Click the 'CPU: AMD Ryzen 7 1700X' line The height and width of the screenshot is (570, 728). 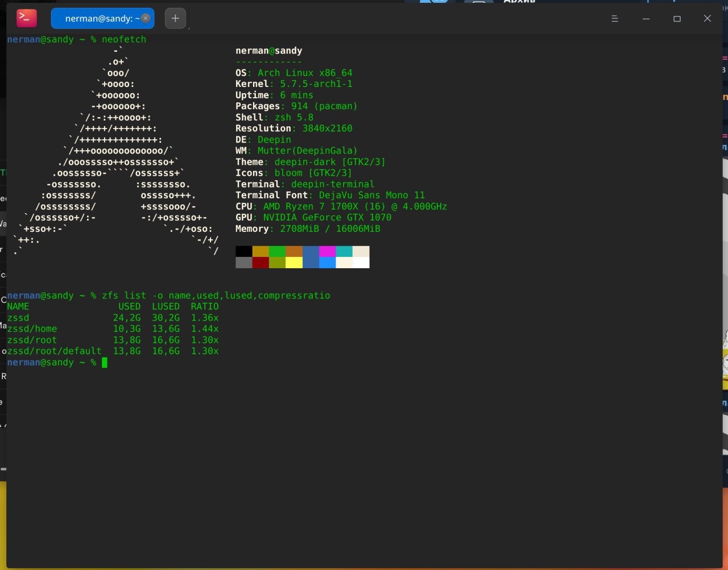[341, 206]
